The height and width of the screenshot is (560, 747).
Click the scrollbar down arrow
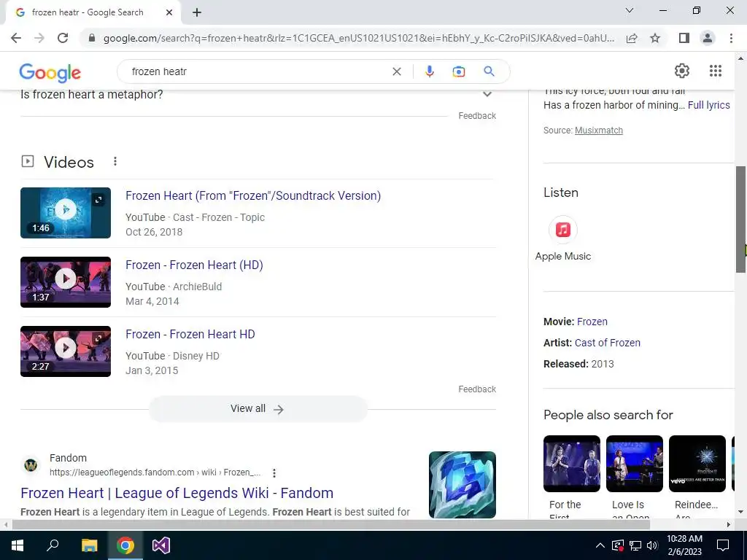click(x=740, y=513)
